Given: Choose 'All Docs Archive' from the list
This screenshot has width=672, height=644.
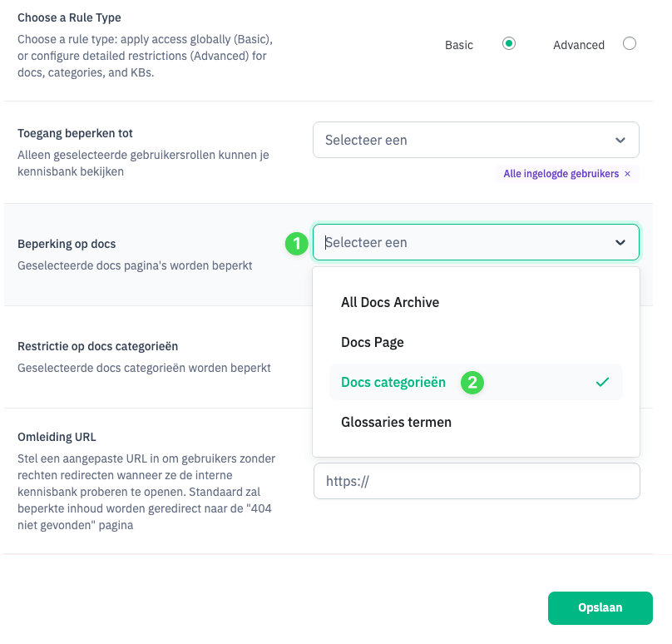Looking at the screenshot, I should tap(390, 302).
